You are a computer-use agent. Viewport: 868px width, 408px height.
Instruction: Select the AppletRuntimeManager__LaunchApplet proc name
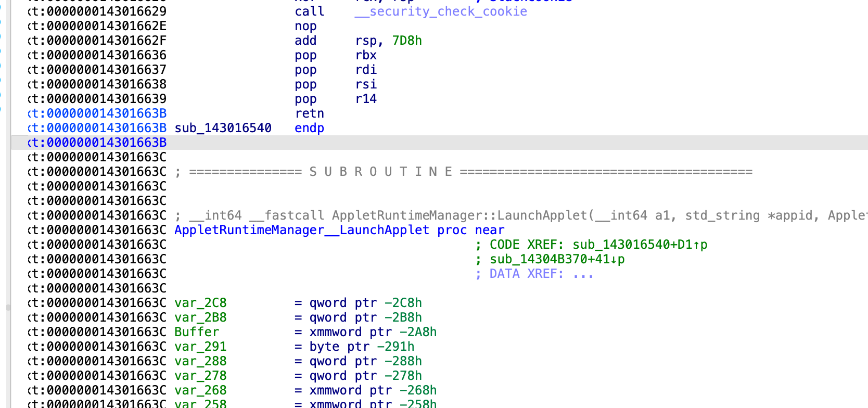pyautogui.click(x=302, y=230)
